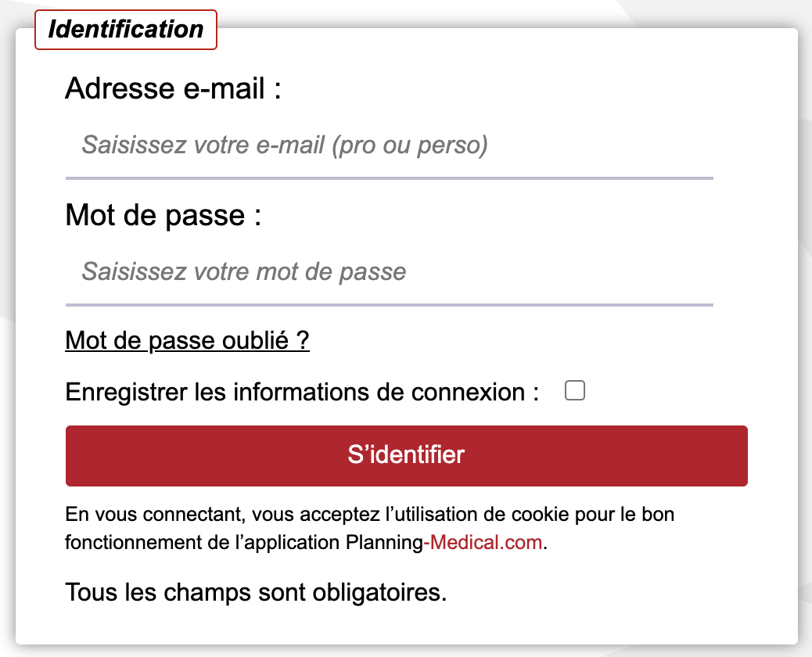Viewport: 812px width, 657px height.
Task: Open Planning-Medical.com from the cookie notice
Action: (x=485, y=541)
